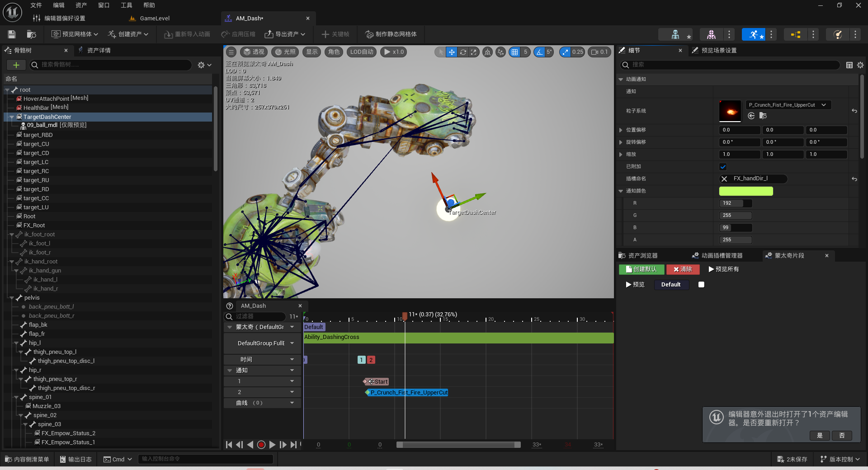Select the rotate gizmo tool
This screenshot has width=868, height=470.
click(463, 52)
